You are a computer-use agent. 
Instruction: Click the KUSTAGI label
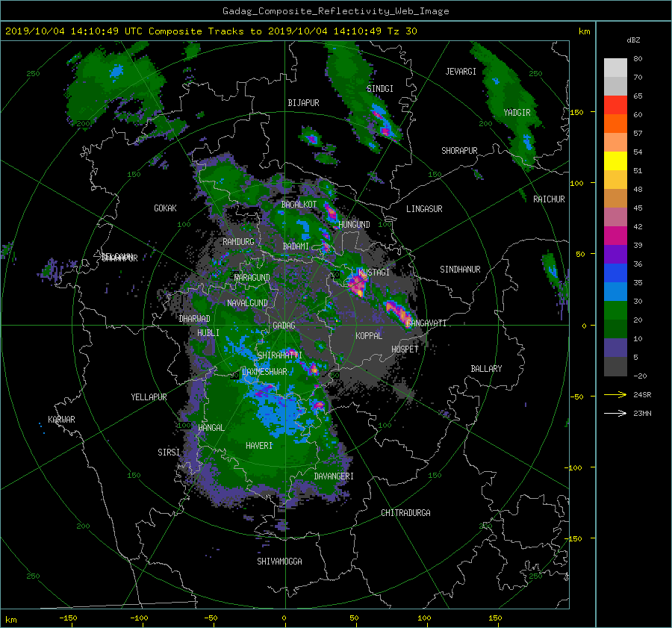click(374, 273)
